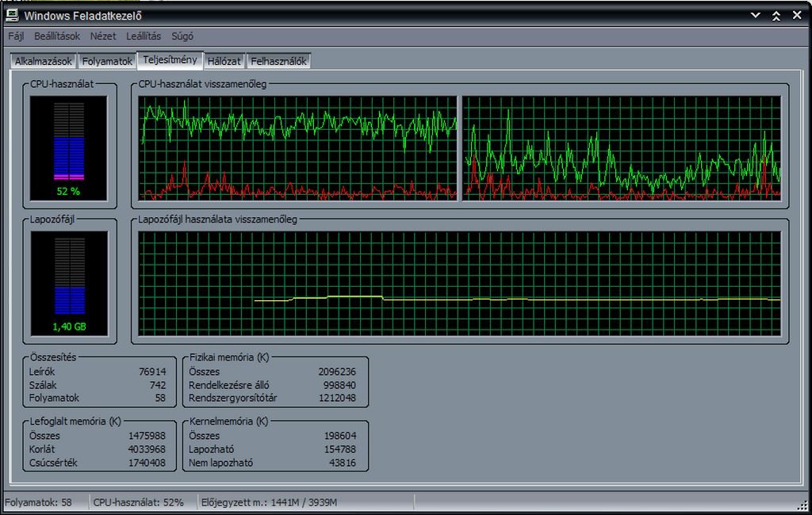The height and width of the screenshot is (515, 812).
Task: Switch to the Hálózat tab
Action: click(x=224, y=61)
